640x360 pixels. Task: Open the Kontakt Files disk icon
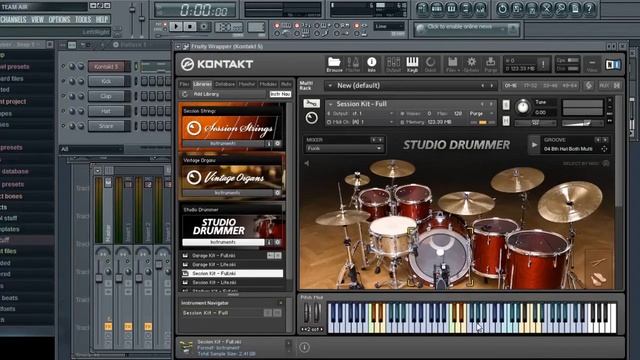point(452,64)
